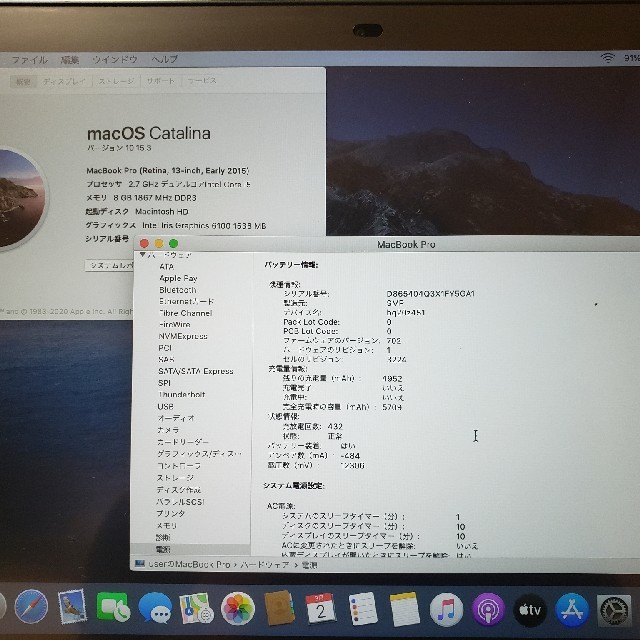This screenshot has width=640, height=640.
Task: Click battery serial D865404Q3X1FY5GA1
Action: 430,293
